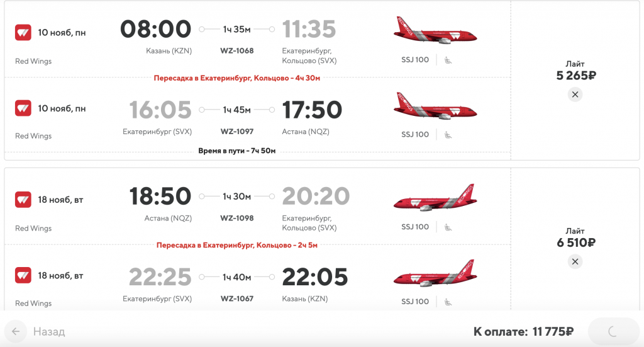
Task: Click the aircraft image for the 18:50 Astana flight
Action: point(435,197)
